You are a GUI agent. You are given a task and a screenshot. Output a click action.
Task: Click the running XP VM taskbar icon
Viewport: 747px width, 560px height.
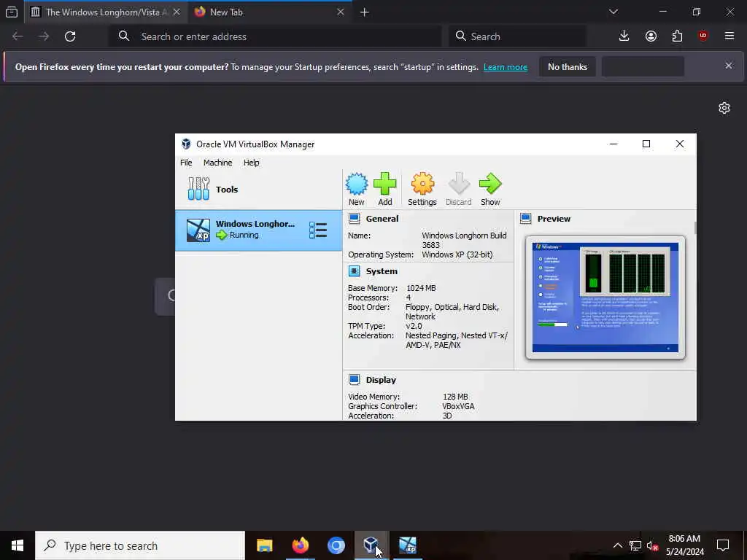pos(407,545)
